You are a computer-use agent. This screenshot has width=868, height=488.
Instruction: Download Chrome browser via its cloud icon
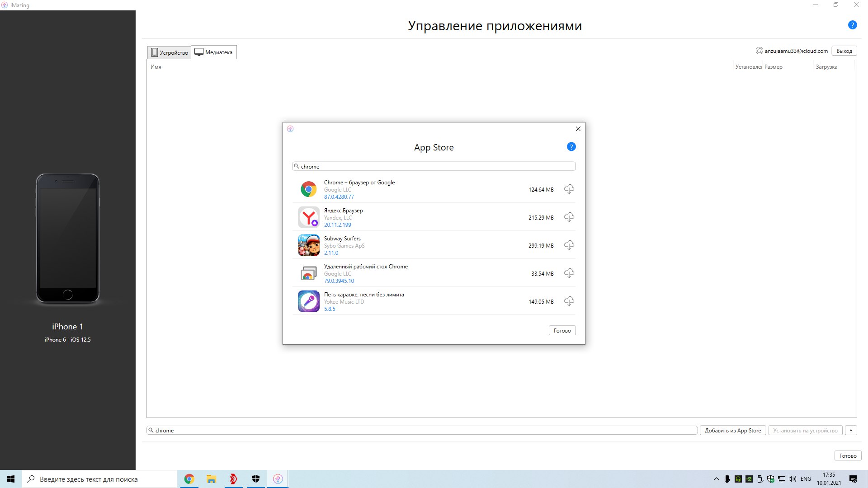[x=569, y=189]
